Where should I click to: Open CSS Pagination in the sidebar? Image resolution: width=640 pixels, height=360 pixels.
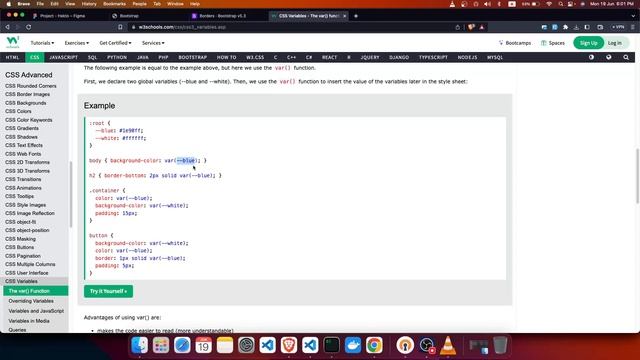23,256
